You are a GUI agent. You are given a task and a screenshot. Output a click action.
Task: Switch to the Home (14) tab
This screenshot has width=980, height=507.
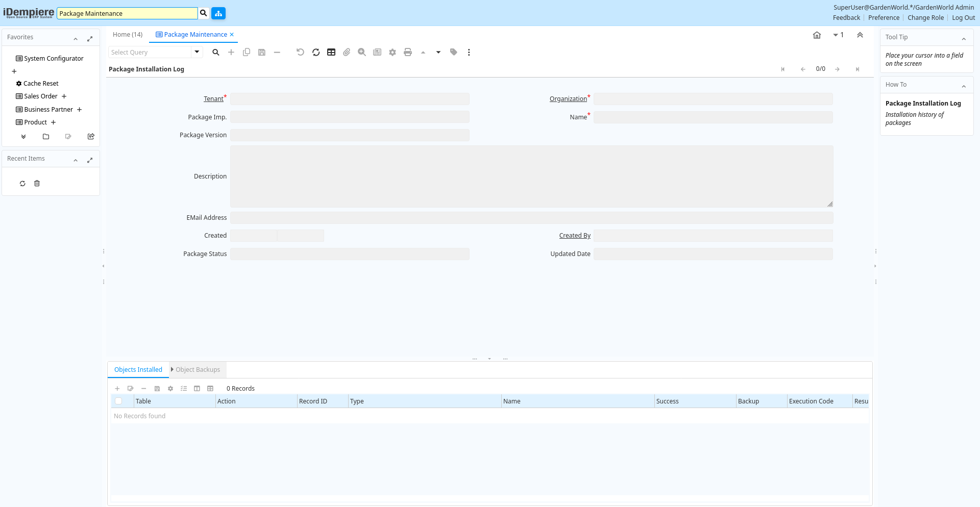tap(128, 35)
